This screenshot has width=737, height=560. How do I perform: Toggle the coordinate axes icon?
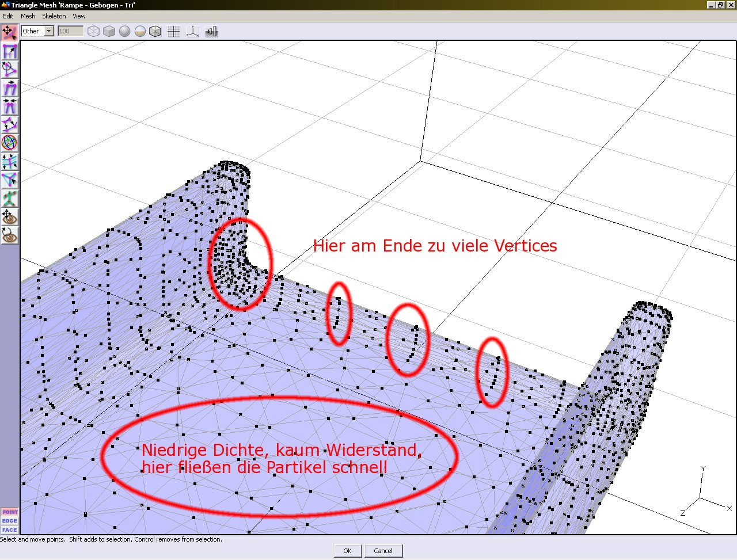[192, 31]
